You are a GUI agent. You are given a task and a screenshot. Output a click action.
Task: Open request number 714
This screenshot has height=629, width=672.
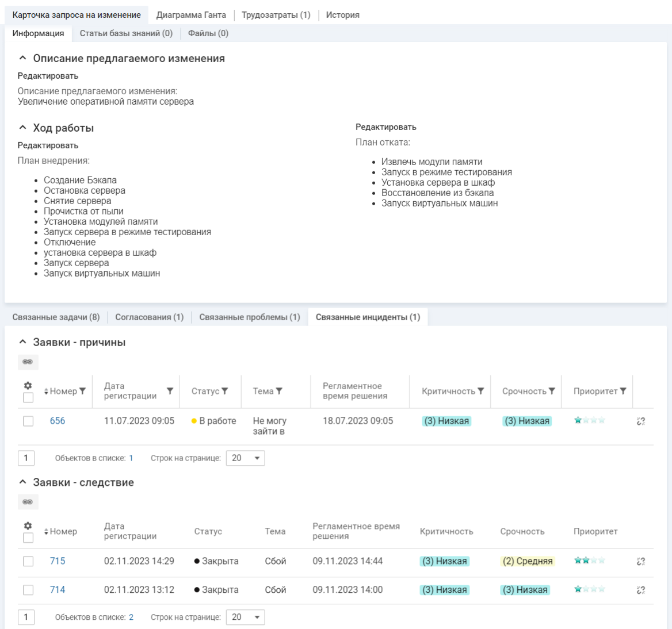point(58,589)
